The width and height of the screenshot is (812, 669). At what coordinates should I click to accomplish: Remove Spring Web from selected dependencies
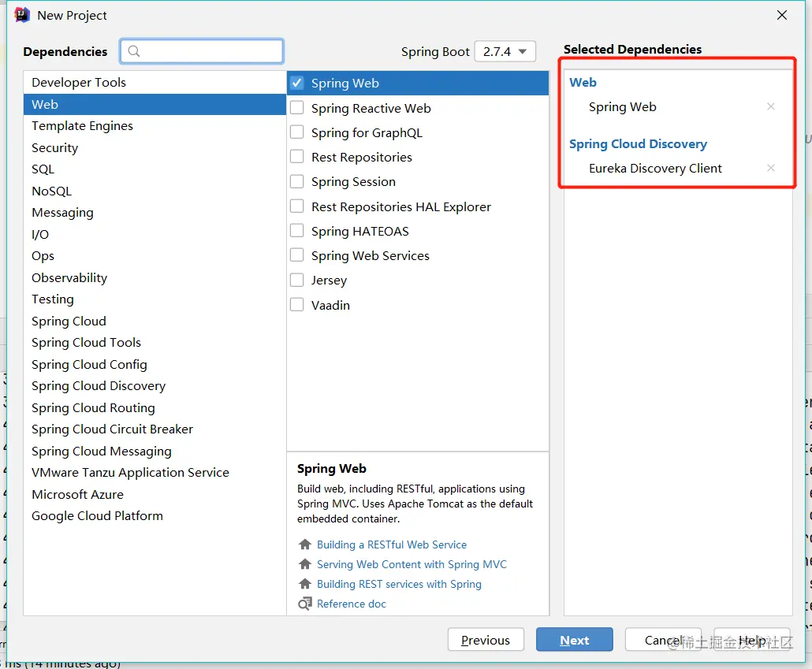click(x=770, y=106)
